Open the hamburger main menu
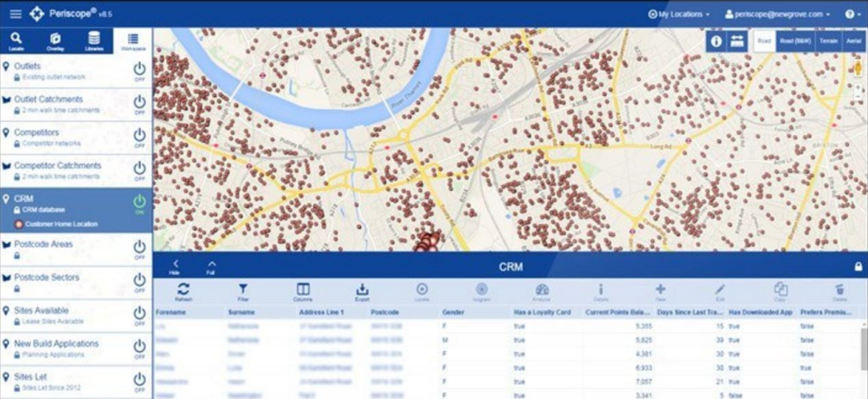This screenshot has width=868, height=399. tap(16, 14)
